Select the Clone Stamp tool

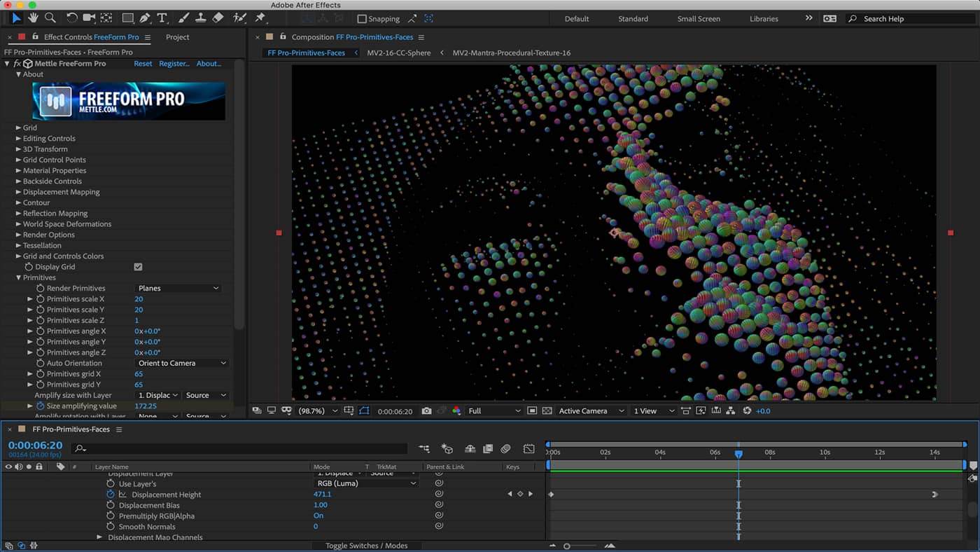point(199,18)
